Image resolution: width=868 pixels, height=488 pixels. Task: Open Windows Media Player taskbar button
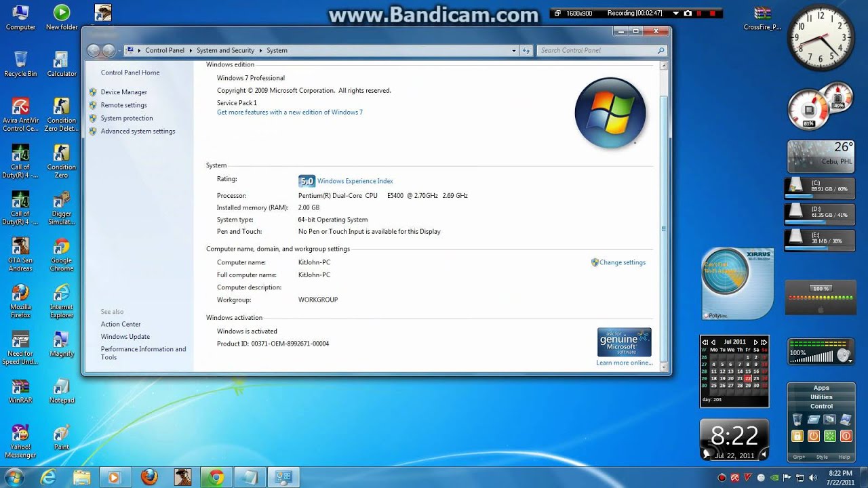(x=115, y=477)
